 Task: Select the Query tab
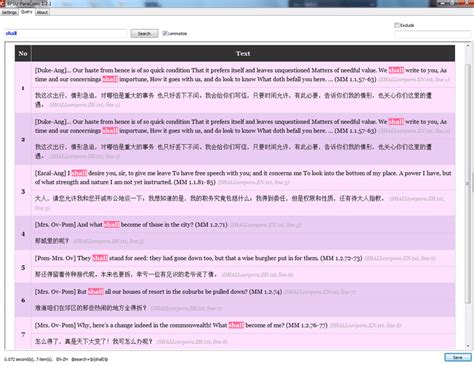pyautogui.click(x=26, y=12)
